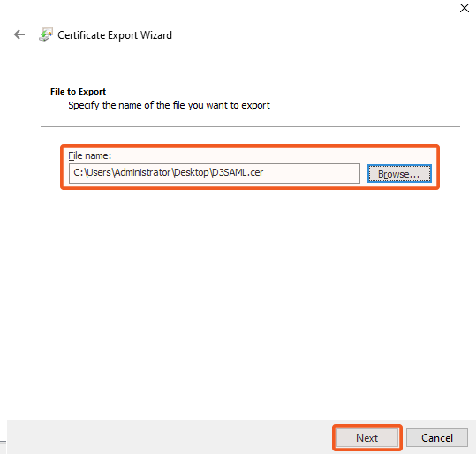Close the wizard with the X icon

coord(465,8)
